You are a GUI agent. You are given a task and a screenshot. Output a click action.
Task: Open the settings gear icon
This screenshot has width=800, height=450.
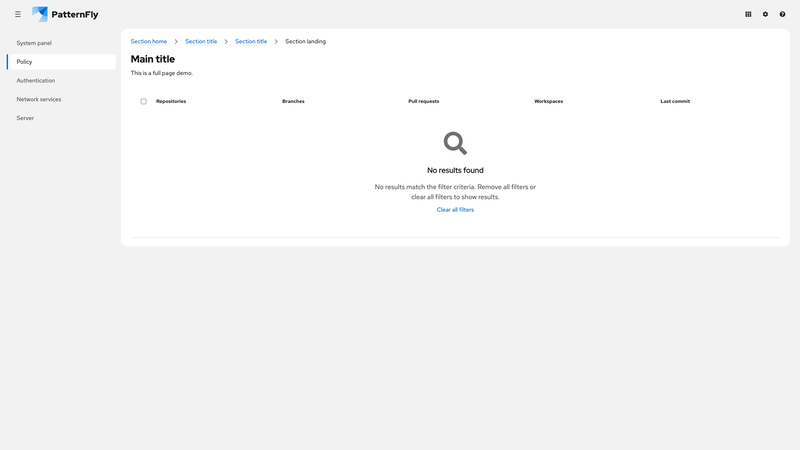(x=765, y=14)
